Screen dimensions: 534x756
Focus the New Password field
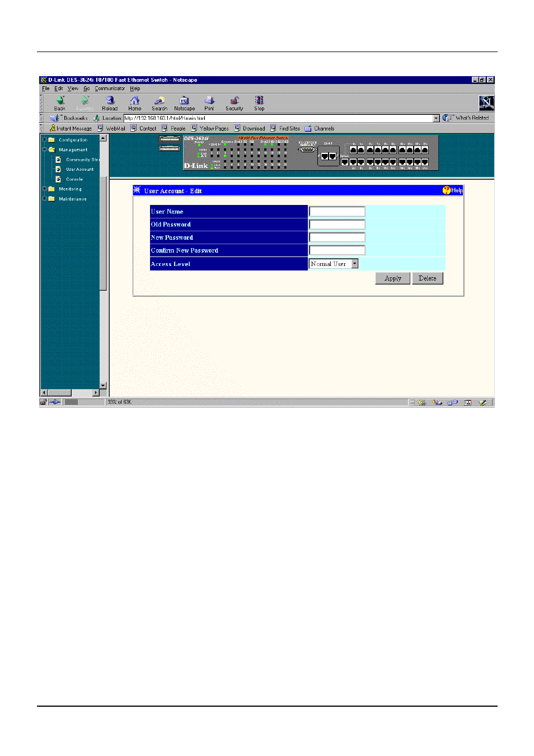[337, 237]
